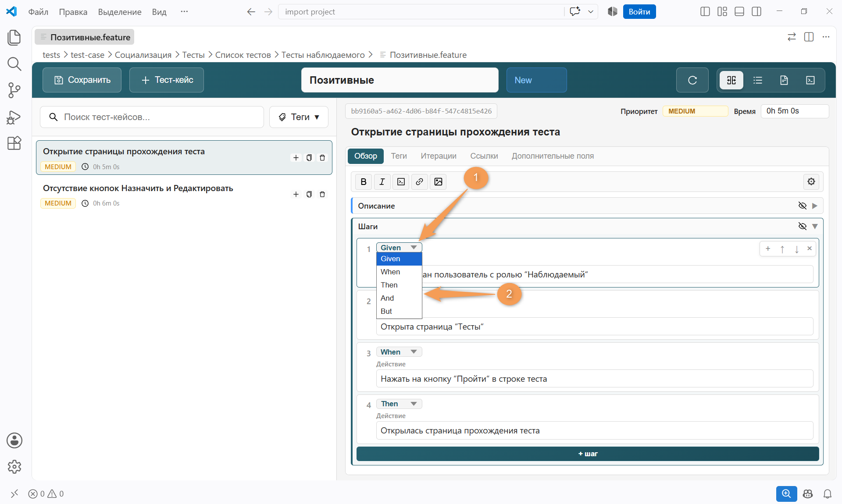The image size is (842, 504).
Task: Copy the Отсутствие кнопок test case
Action: pos(309,194)
